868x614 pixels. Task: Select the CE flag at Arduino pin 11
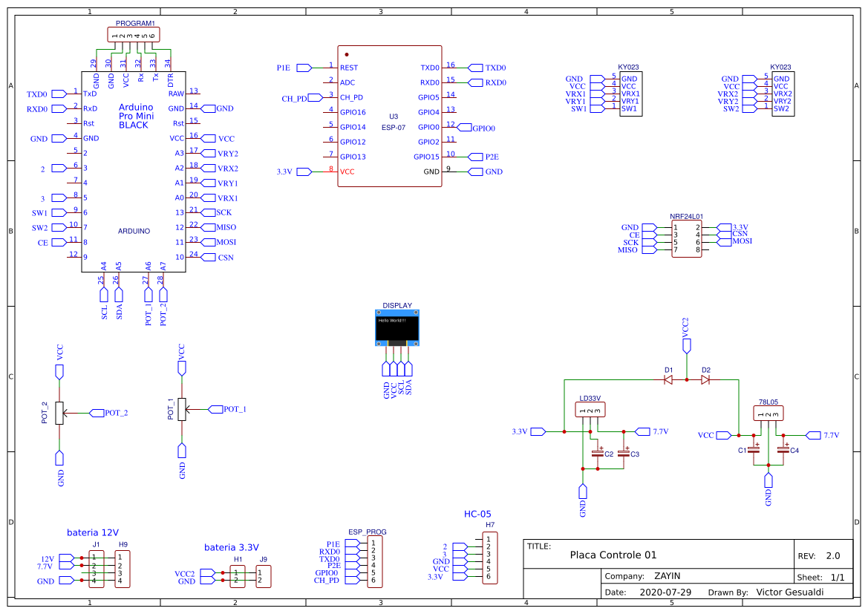[x=59, y=243]
